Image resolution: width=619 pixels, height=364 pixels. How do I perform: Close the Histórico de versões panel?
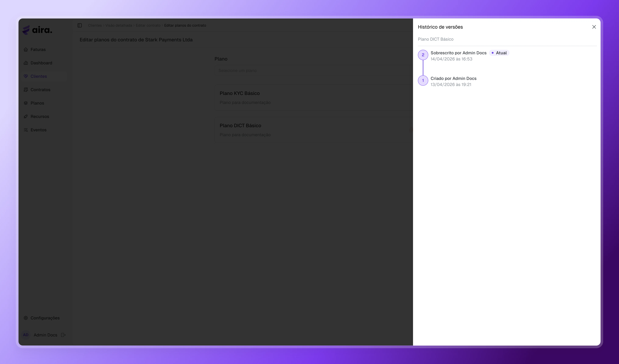(x=594, y=27)
